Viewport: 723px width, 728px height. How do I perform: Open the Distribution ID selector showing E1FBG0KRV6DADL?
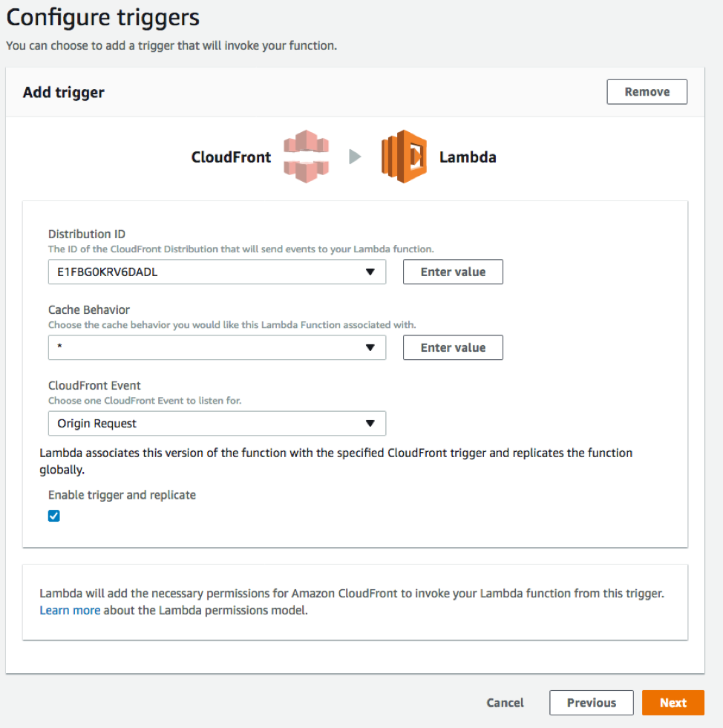[x=217, y=272]
